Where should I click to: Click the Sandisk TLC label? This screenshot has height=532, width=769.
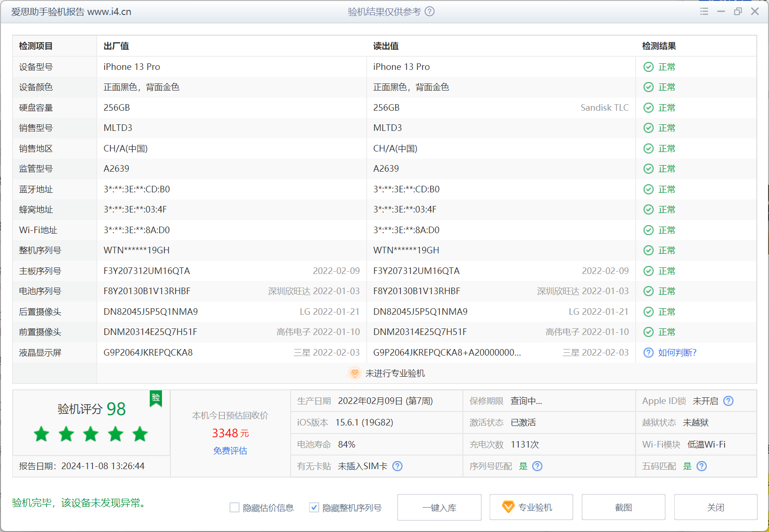[x=605, y=108]
